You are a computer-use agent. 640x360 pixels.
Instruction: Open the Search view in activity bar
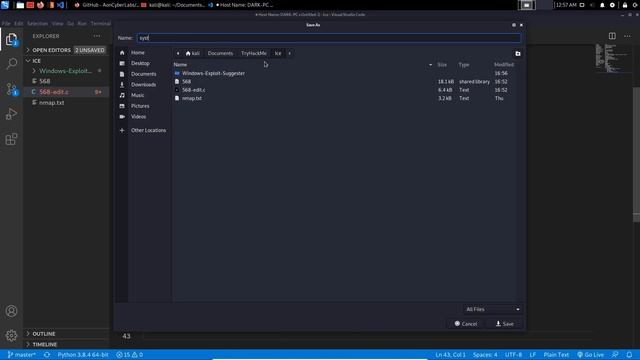click(11, 64)
